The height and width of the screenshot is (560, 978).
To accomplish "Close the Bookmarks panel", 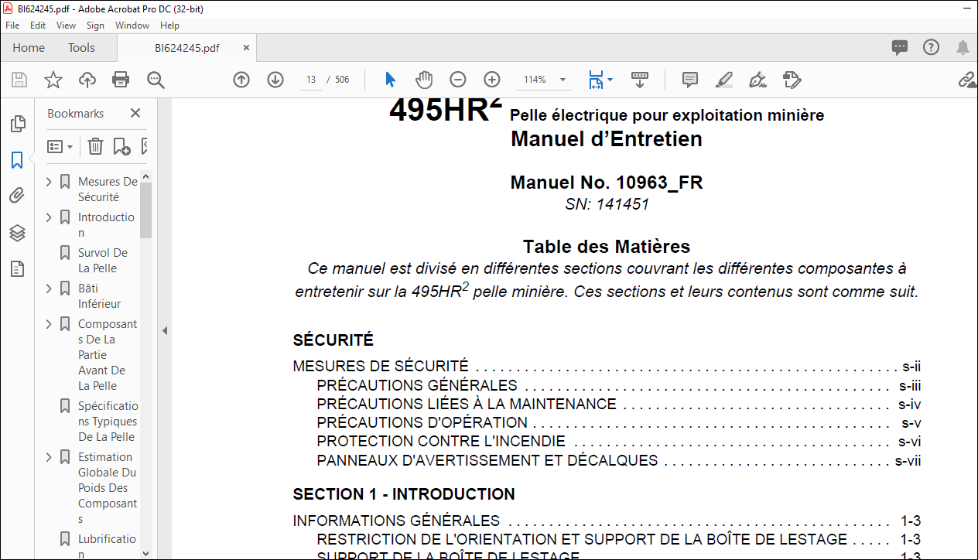I will tap(135, 113).
